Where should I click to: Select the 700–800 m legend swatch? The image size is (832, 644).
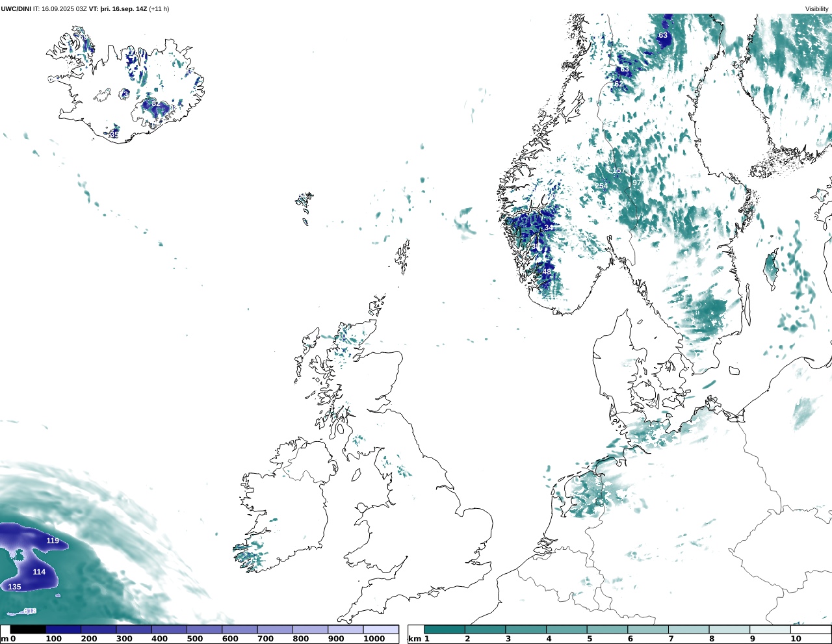[274, 629]
